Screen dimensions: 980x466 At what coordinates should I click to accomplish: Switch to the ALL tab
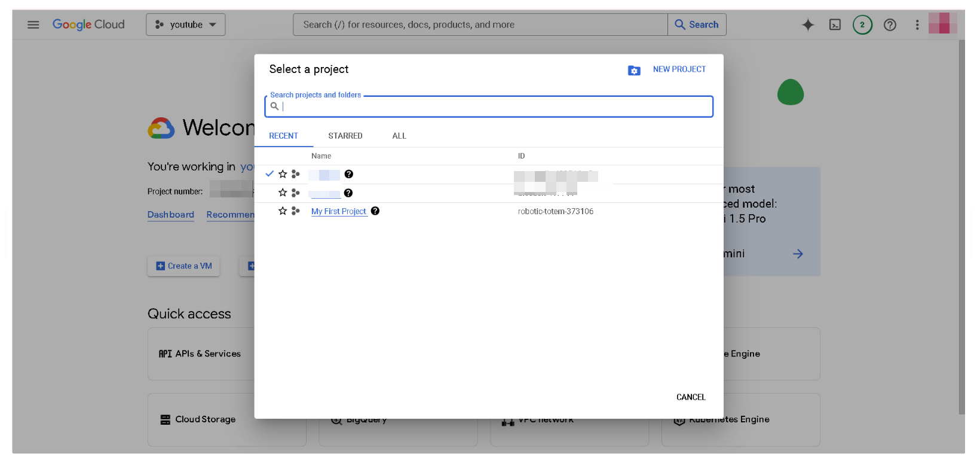click(x=399, y=136)
